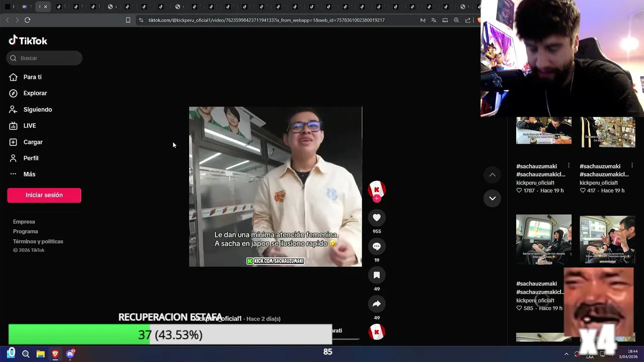
Task: Open kickperu_oficial1 username under the video
Action: 217,319
